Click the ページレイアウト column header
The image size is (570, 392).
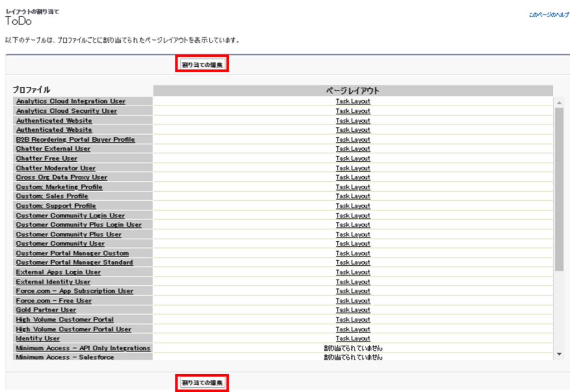(x=352, y=91)
